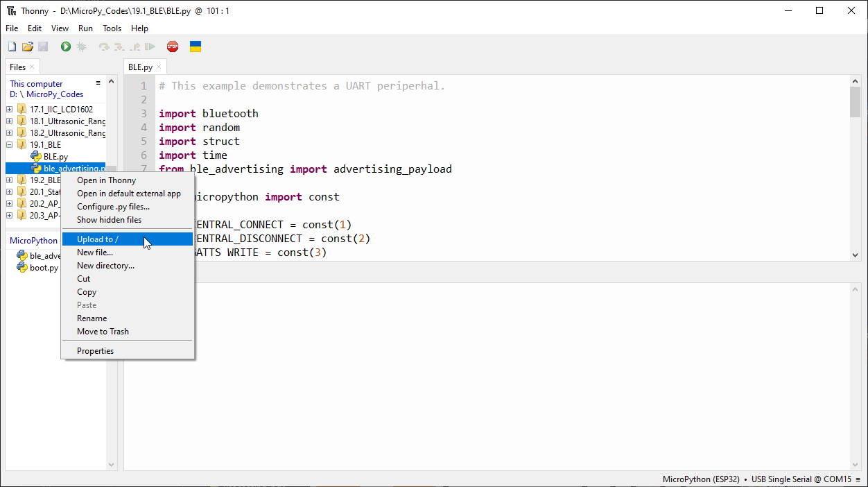Click the red Stop icon
868x487 pixels.
(x=173, y=46)
